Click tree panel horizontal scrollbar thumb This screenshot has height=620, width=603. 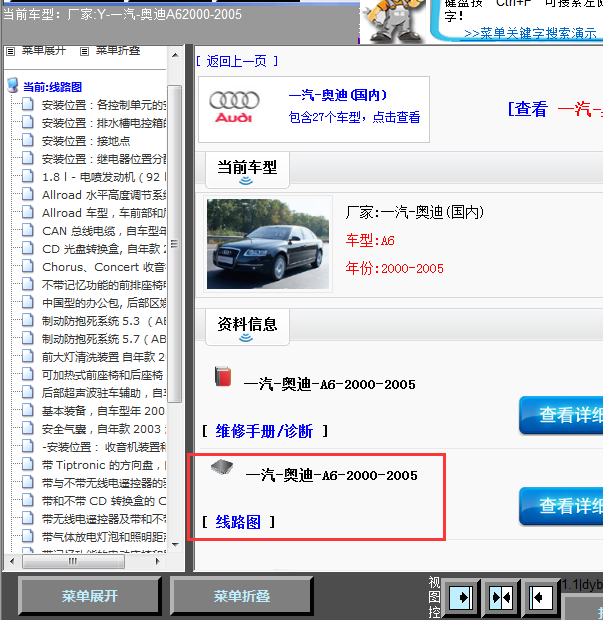73,561
